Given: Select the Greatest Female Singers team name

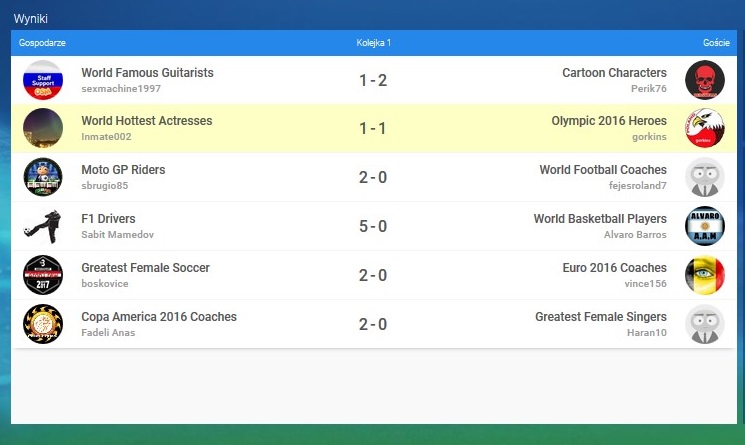Looking at the screenshot, I should (x=601, y=317).
